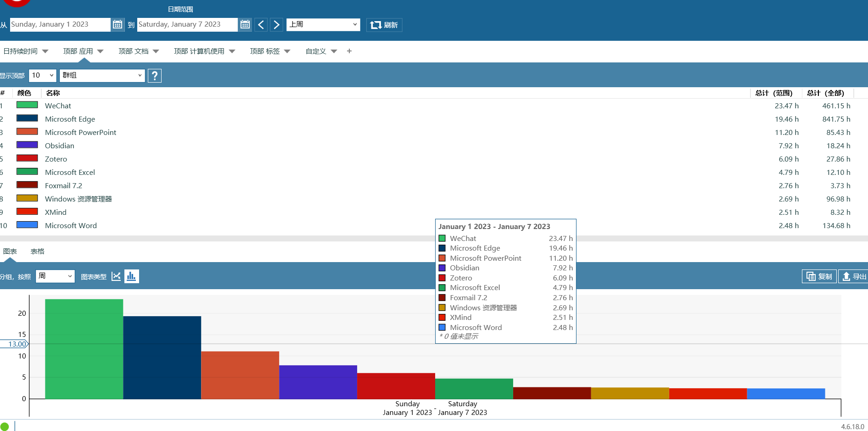The width and height of the screenshot is (868, 431).
Task: Expand the 顶部 标签 tab arrow
Action: pyautogui.click(x=287, y=51)
